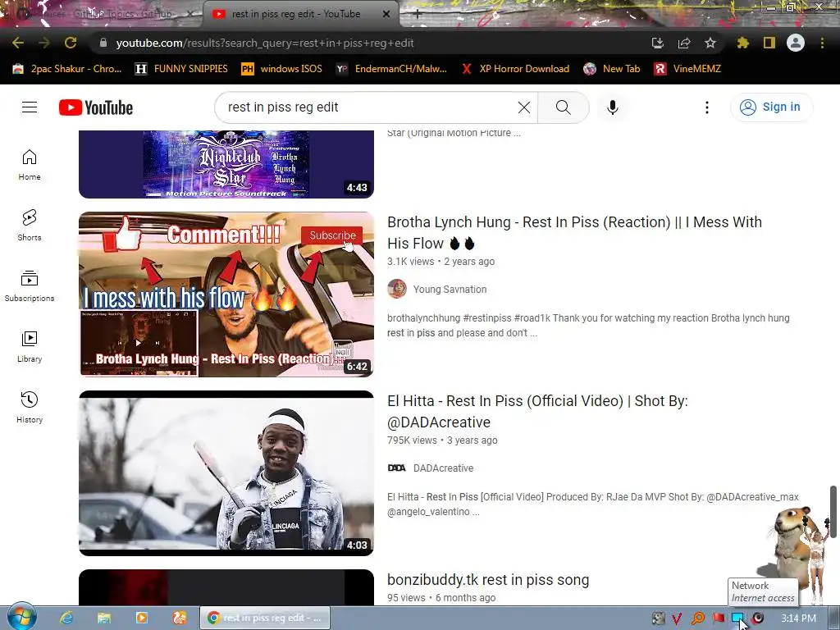Open the Windows Start menu
Viewport: 840px width, 630px height.
[x=21, y=617]
